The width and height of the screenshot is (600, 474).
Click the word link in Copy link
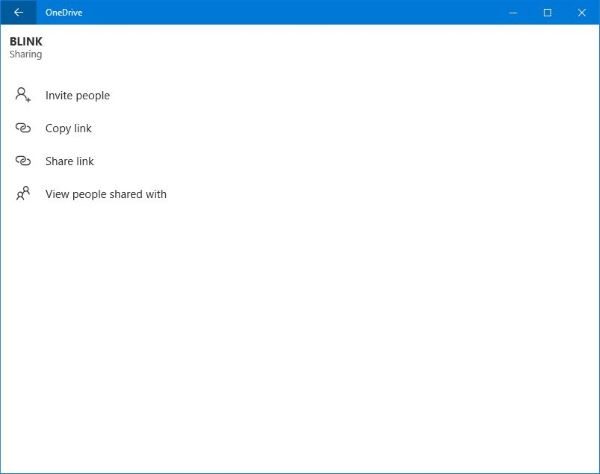[x=83, y=128]
